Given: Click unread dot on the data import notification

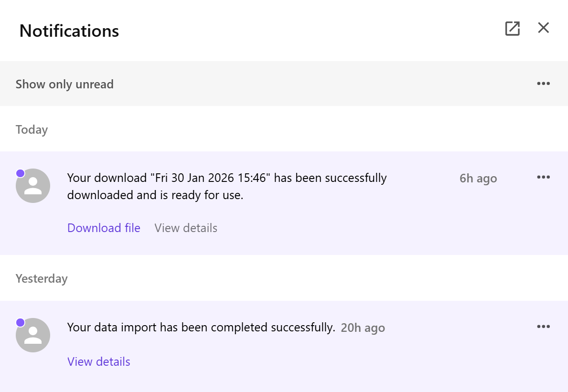Looking at the screenshot, I should click(x=21, y=323).
